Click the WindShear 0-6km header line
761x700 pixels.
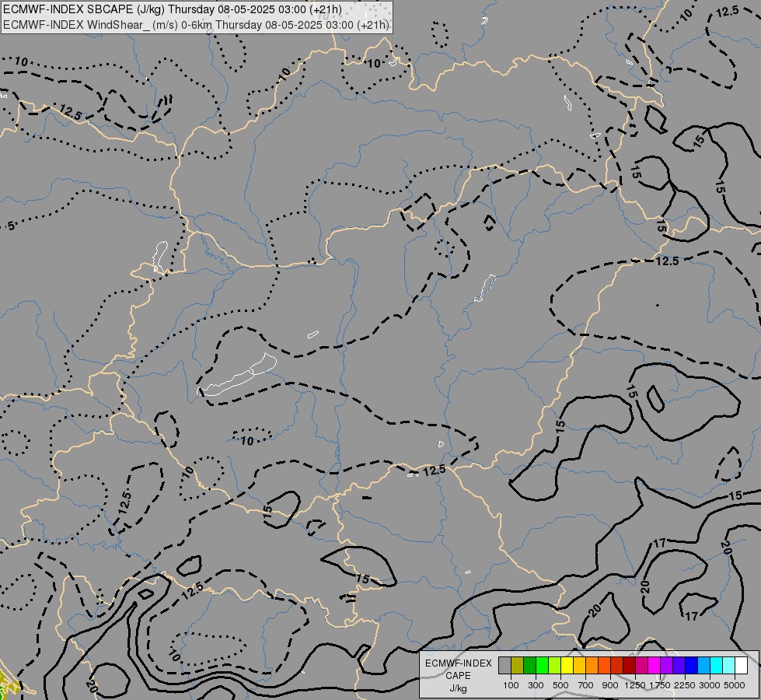[196, 25]
